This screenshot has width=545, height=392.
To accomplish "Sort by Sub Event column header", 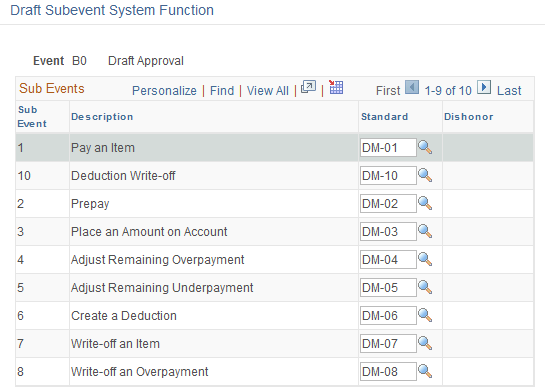I will pos(32,116).
